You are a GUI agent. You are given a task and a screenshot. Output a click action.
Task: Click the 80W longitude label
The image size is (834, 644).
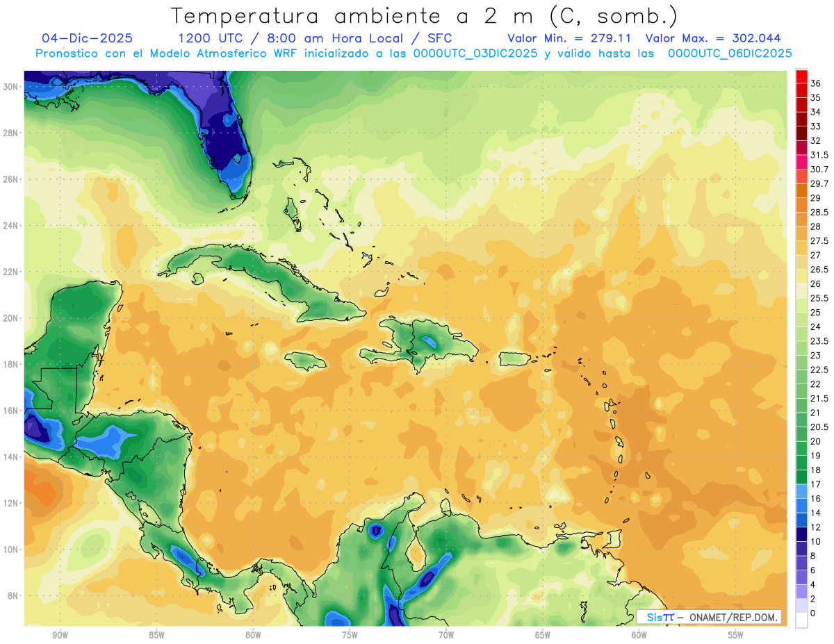click(253, 635)
